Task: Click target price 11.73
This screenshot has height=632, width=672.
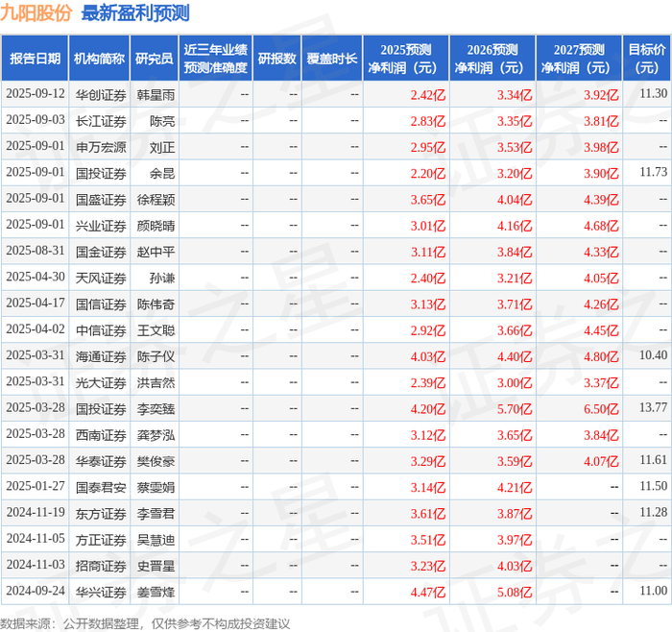Action: pos(653,172)
